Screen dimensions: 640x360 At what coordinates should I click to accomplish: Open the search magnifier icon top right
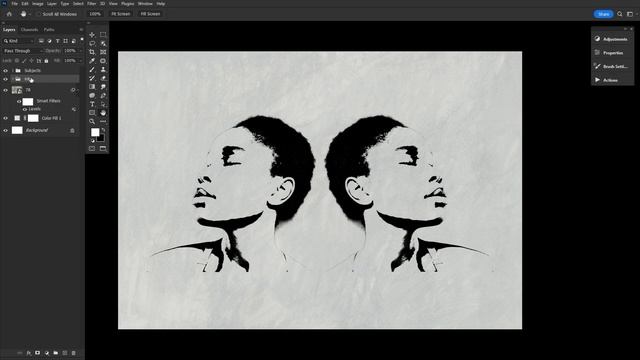[620, 14]
